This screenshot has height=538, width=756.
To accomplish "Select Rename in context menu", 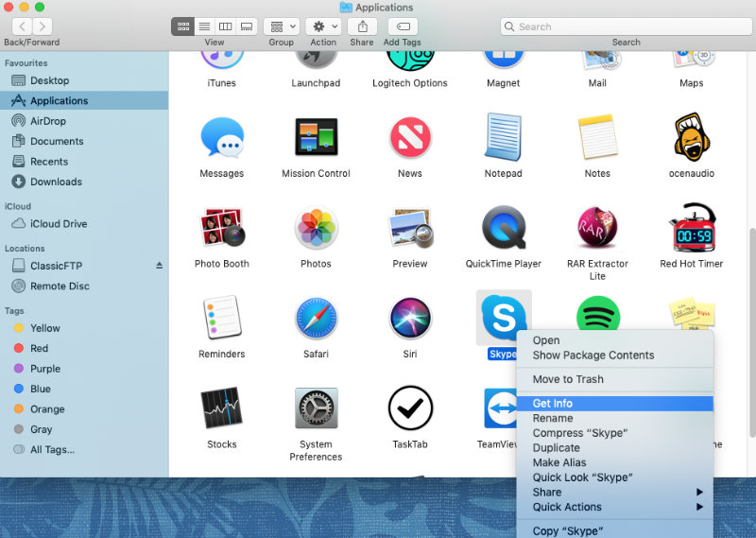I will tap(615, 418).
